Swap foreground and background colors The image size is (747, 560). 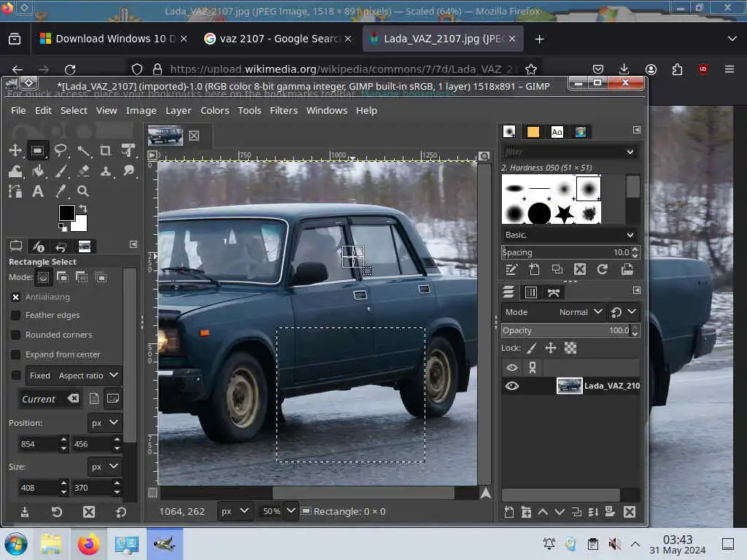[x=82, y=209]
